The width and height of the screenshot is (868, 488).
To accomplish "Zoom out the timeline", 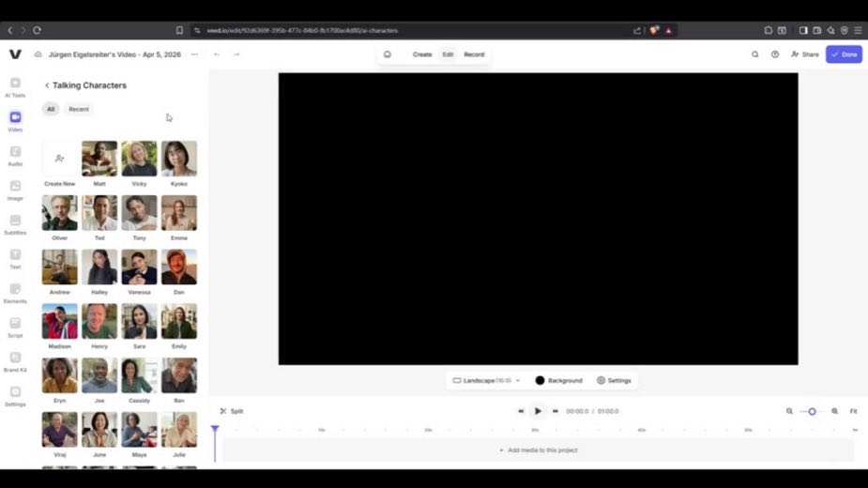I will coord(789,411).
